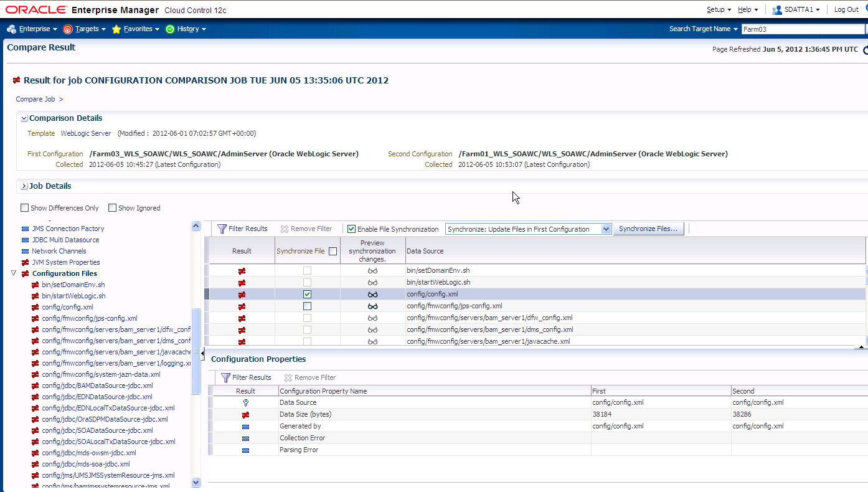Viewport: 868px width, 492px height.
Task: Select bin/setDomainEnv.sh in the tree
Action: [73, 285]
